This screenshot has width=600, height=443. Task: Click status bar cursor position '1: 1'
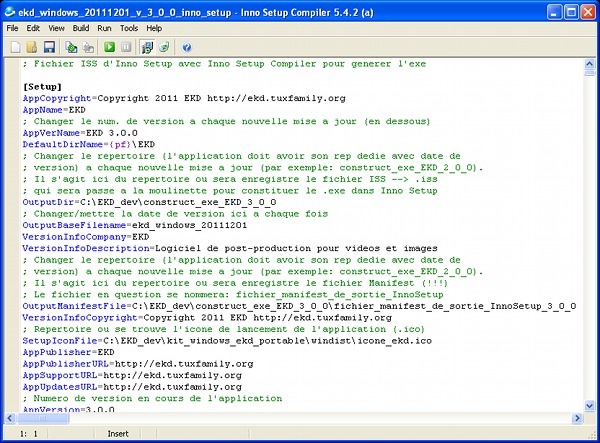pyautogui.click(x=29, y=434)
